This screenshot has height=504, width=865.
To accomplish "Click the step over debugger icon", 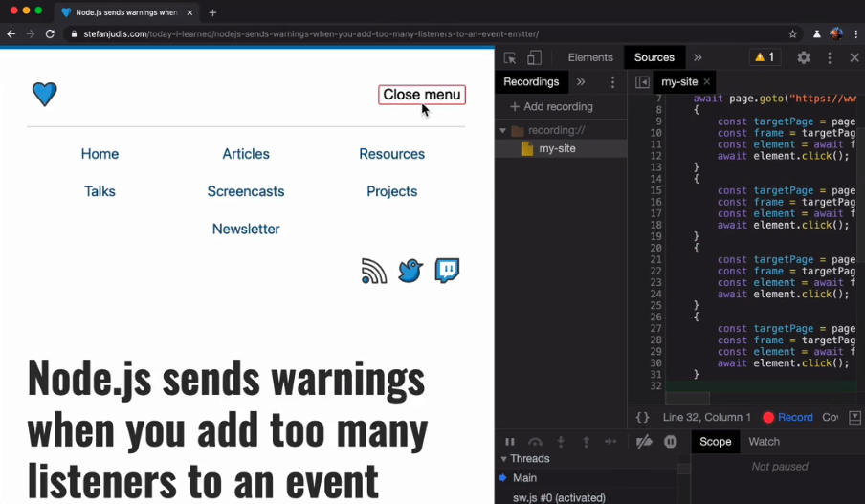I will click(535, 442).
